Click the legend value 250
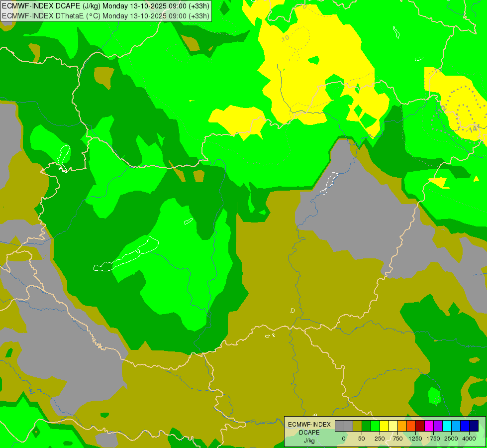 pyautogui.click(x=380, y=439)
